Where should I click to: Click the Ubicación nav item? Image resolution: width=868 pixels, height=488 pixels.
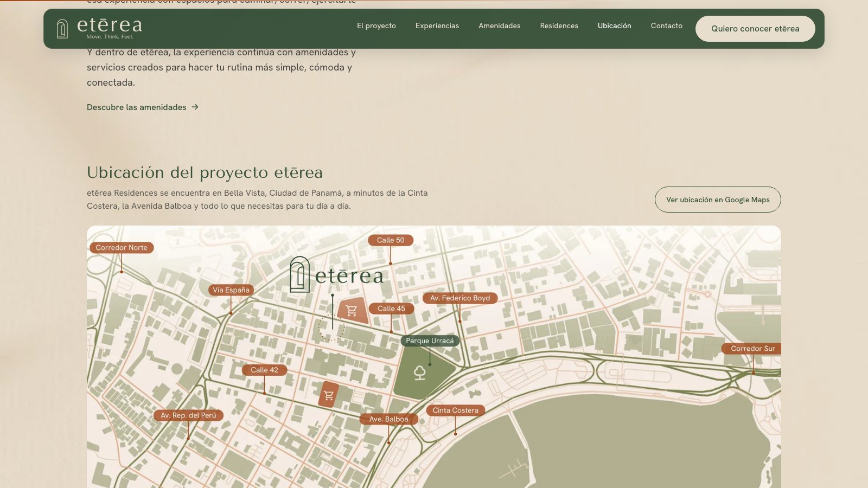click(x=615, y=26)
